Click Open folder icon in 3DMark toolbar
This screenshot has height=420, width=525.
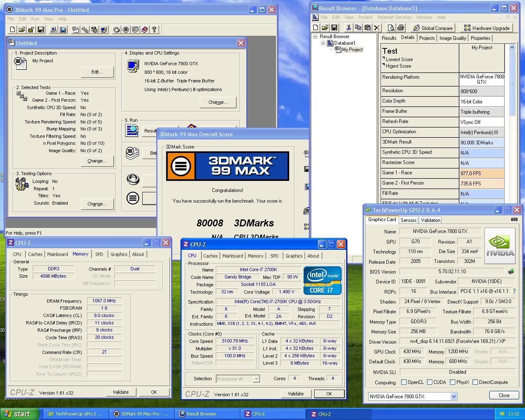tap(22, 30)
